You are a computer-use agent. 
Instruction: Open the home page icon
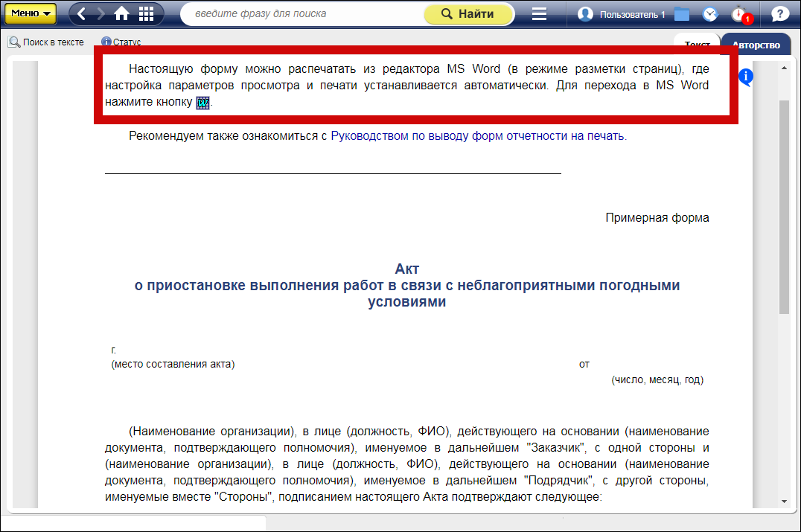click(x=122, y=13)
